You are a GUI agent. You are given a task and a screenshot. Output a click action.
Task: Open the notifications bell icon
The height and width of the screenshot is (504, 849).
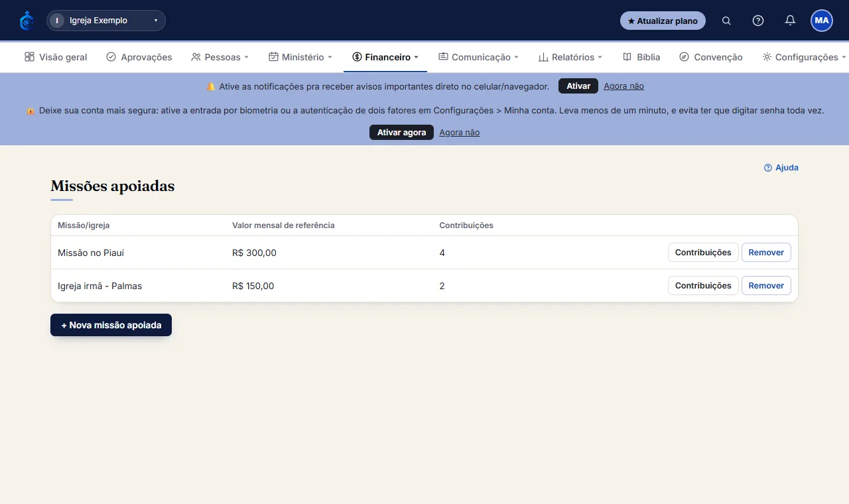pyautogui.click(x=790, y=21)
